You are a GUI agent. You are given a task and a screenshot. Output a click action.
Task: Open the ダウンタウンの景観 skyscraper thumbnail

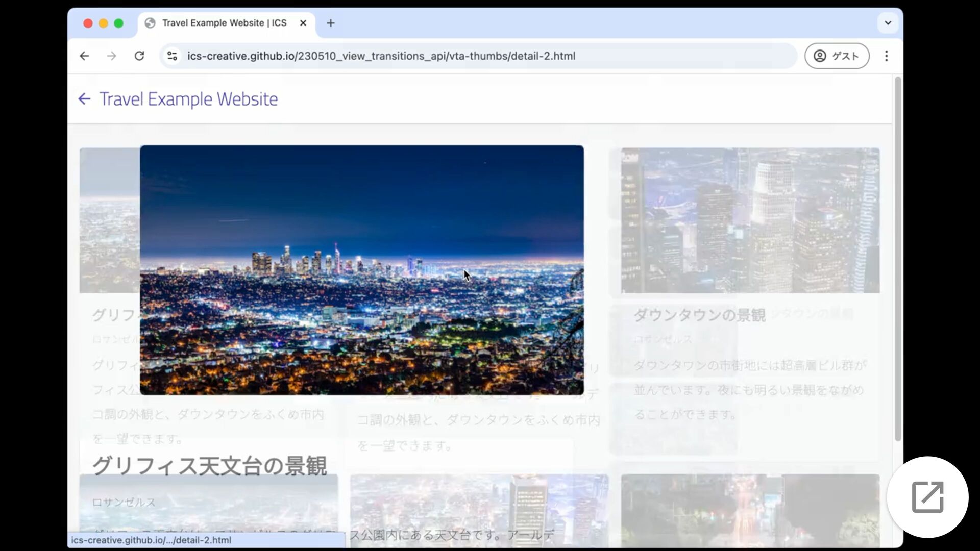(x=750, y=220)
